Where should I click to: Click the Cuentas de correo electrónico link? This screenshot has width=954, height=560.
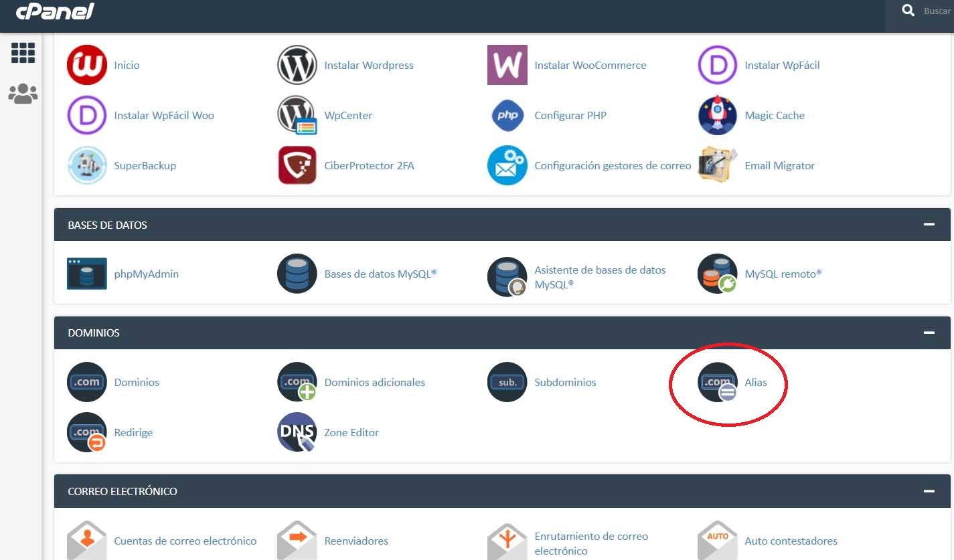pyautogui.click(x=185, y=541)
